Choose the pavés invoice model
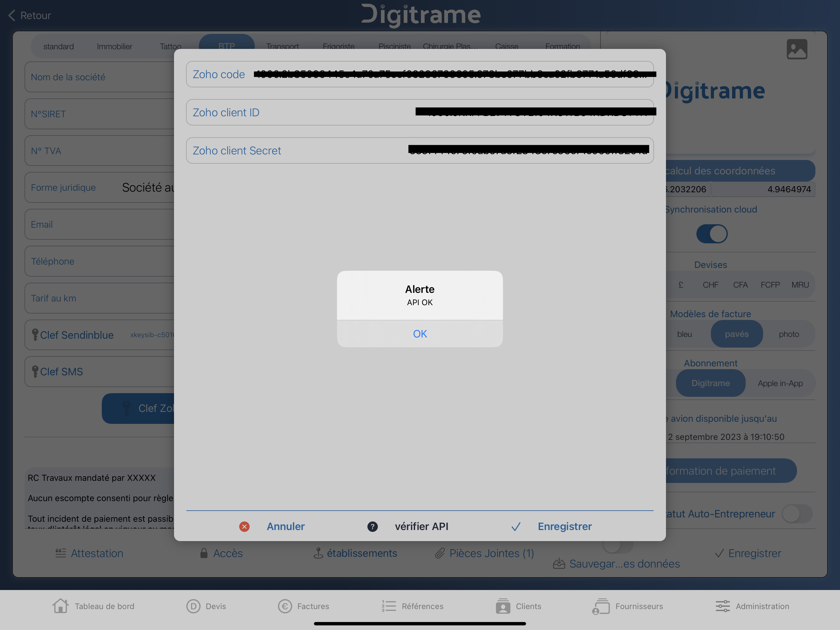 pyautogui.click(x=737, y=334)
